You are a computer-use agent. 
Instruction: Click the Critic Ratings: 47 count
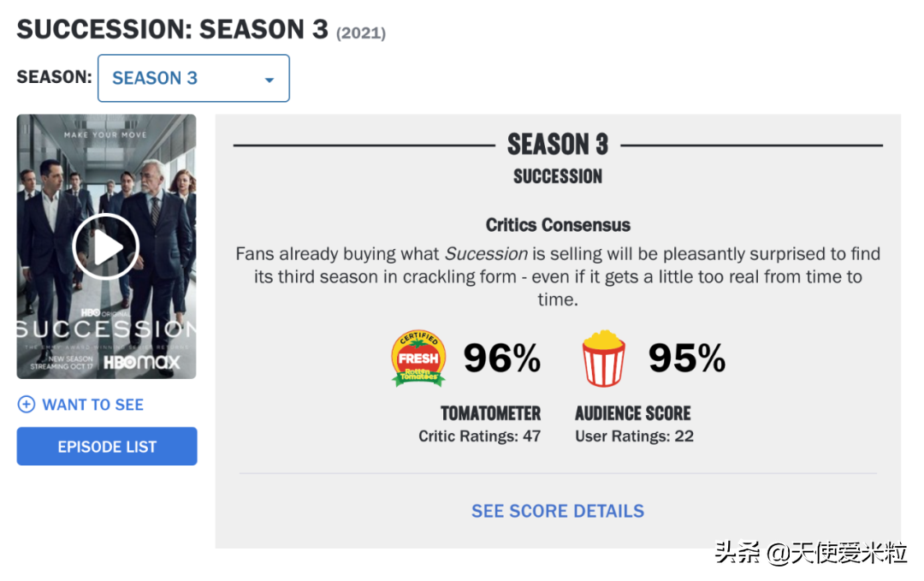(479, 436)
